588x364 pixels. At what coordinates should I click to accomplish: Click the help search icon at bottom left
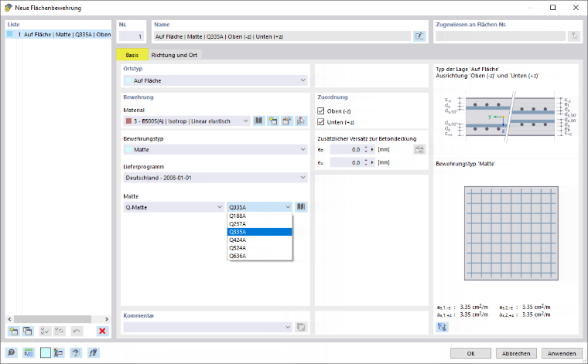point(12,352)
